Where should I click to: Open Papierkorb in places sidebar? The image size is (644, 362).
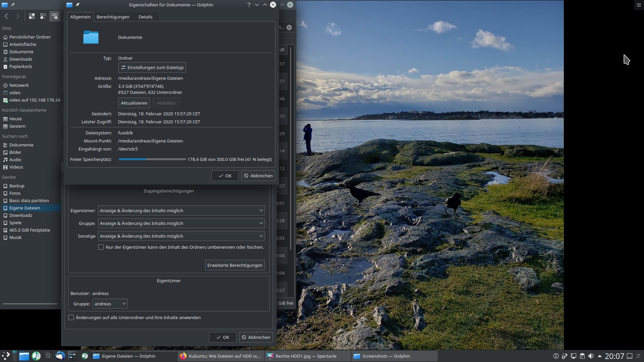coord(20,66)
